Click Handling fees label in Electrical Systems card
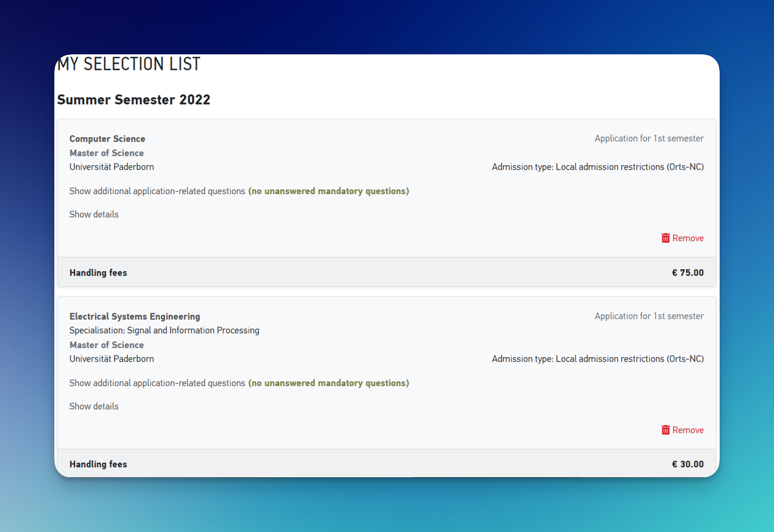Image resolution: width=774 pixels, height=532 pixels. click(x=98, y=464)
